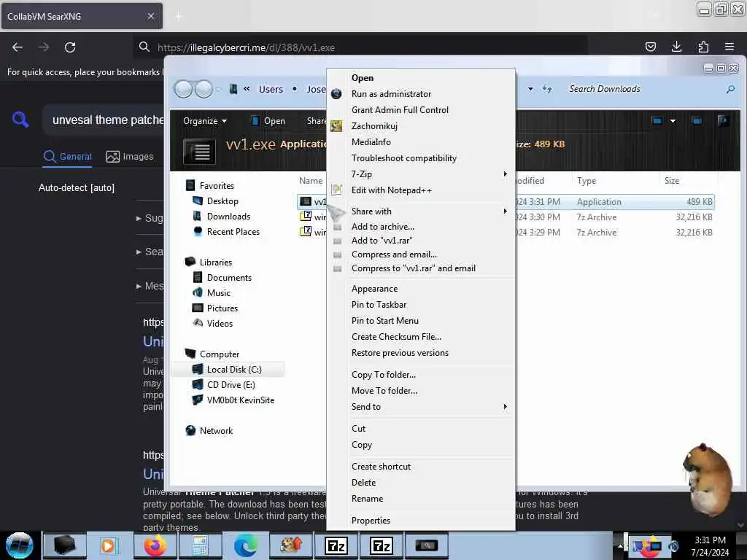Open VM0b0t KevinSite drive
The height and width of the screenshot is (560, 747).
click(240, 400)
